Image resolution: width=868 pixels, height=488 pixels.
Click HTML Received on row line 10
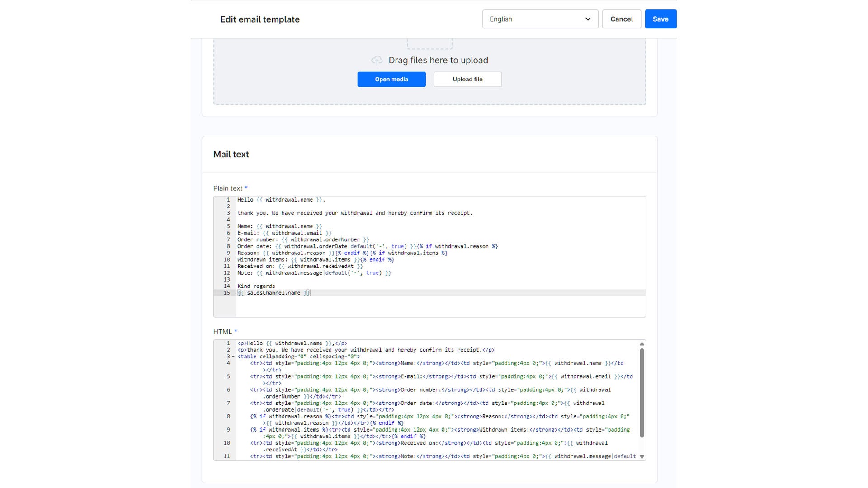click(429, 446)
